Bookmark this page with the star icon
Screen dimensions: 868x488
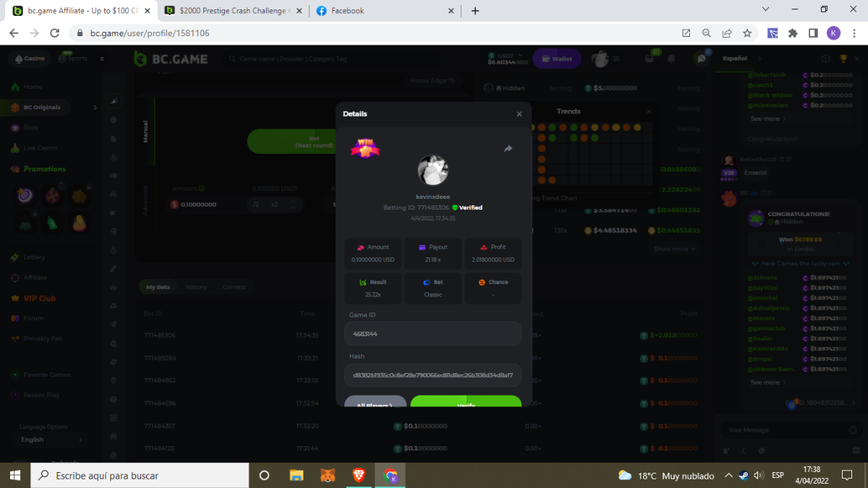click(747, 33)
